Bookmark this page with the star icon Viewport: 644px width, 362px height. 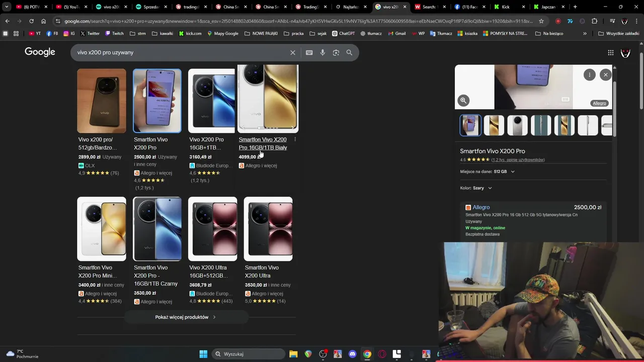541,21
